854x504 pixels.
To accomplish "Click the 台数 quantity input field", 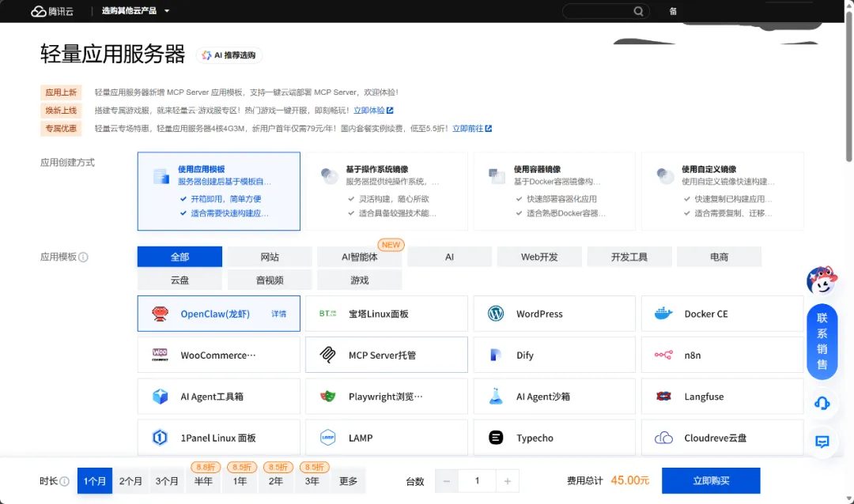I will [477, 481].
